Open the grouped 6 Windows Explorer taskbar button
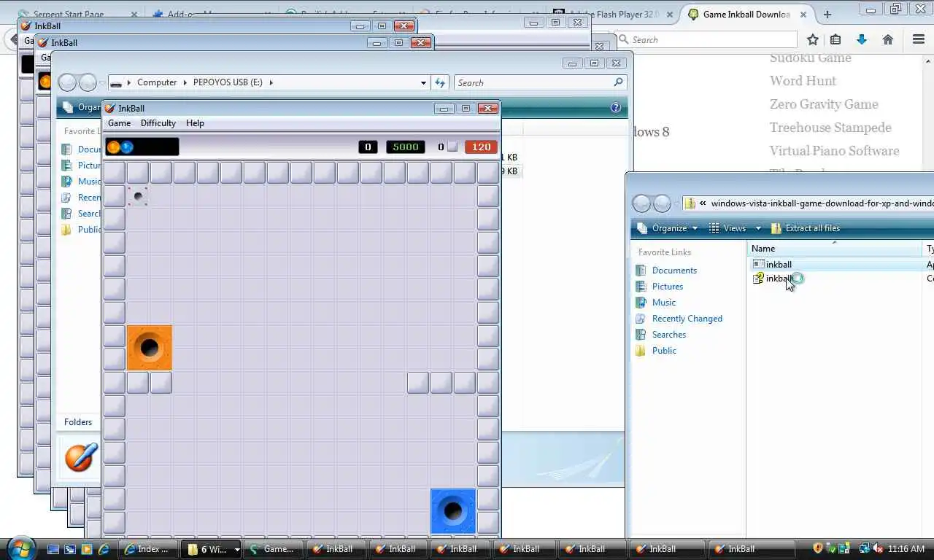The image size is (934, 560). (x=212, y=549)
